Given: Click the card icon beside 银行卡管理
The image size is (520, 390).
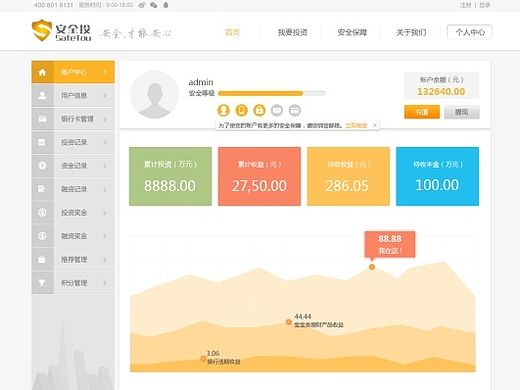Looking at the screenshot, I should 42,119.
